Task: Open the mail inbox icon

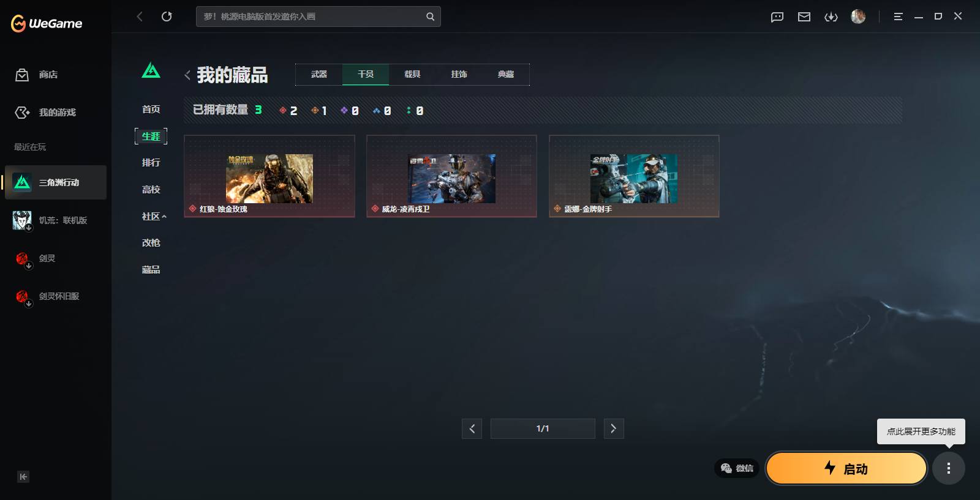Action: pos(804,17)
